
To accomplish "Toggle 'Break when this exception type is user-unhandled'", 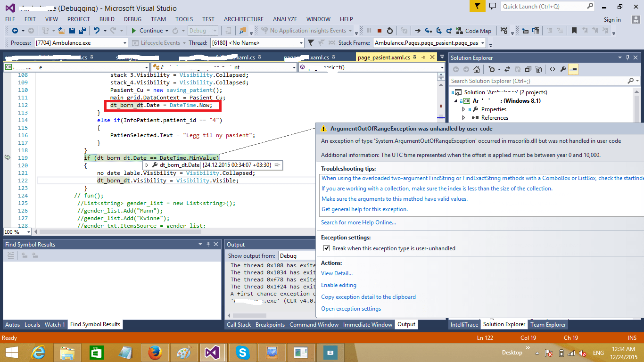I will tap(326, 248).
